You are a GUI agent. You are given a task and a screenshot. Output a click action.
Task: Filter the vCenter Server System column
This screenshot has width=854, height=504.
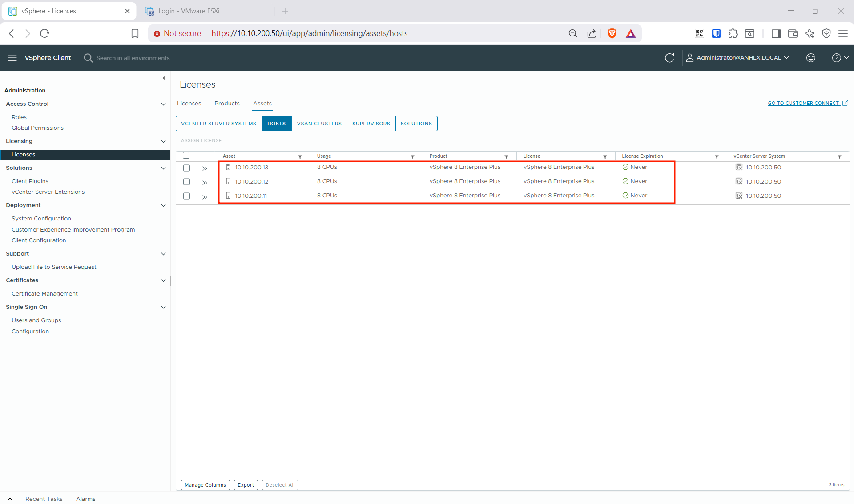click(840, 156)
